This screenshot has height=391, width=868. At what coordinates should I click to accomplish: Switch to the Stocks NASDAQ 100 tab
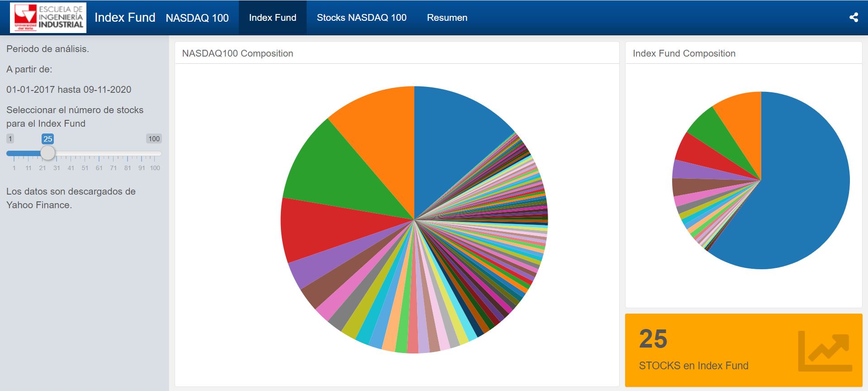coord(361,18)
